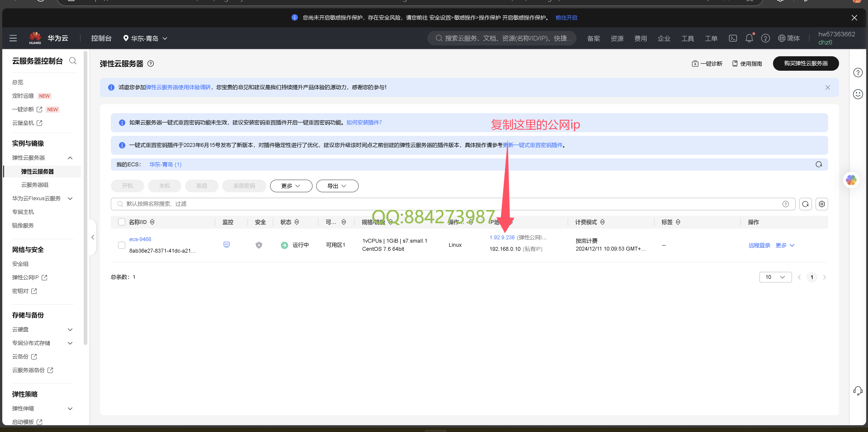Click 远程登录 for ecs-9466
Image resolution: width=868 pixels, height=432 pixels.
759,245
